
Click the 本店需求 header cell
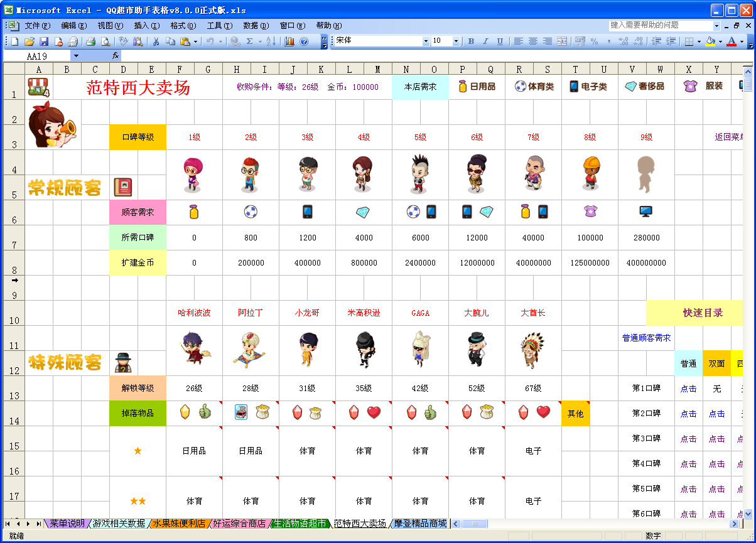[420, 87]
